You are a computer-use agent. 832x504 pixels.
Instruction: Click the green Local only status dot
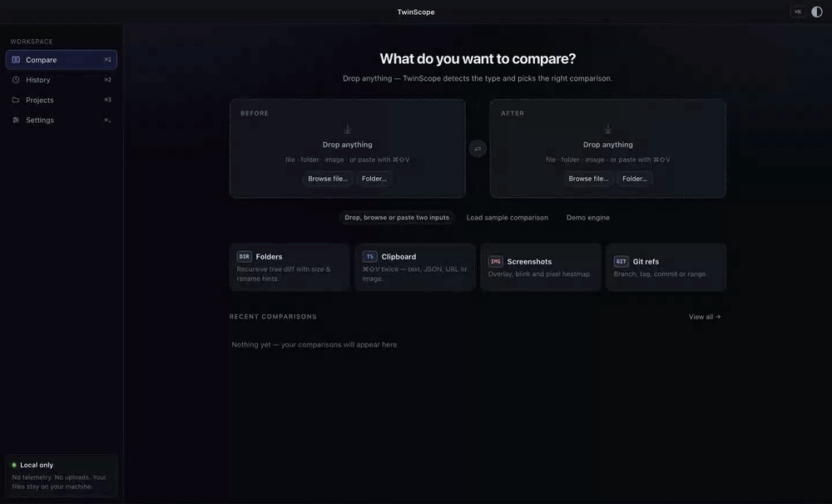coord(14,465)
